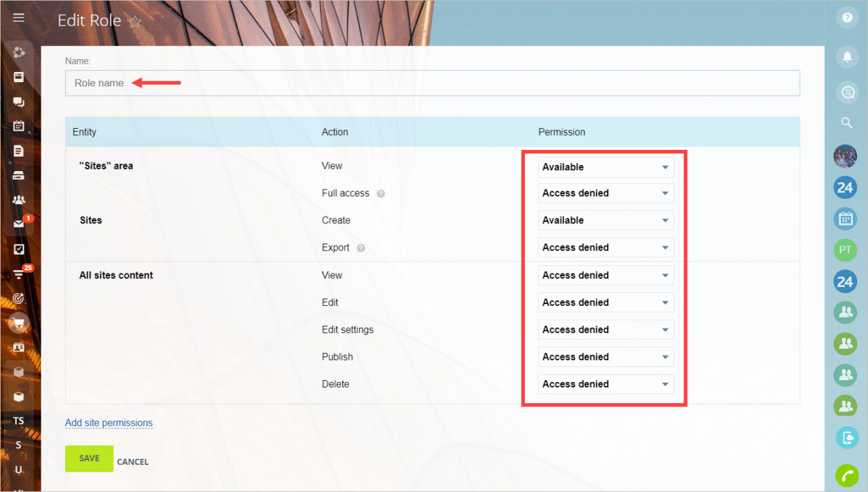Open the chat and calls speech-bubble icon
The width and height of the screenshot is (868, 492).
click(x=19, y=102)
